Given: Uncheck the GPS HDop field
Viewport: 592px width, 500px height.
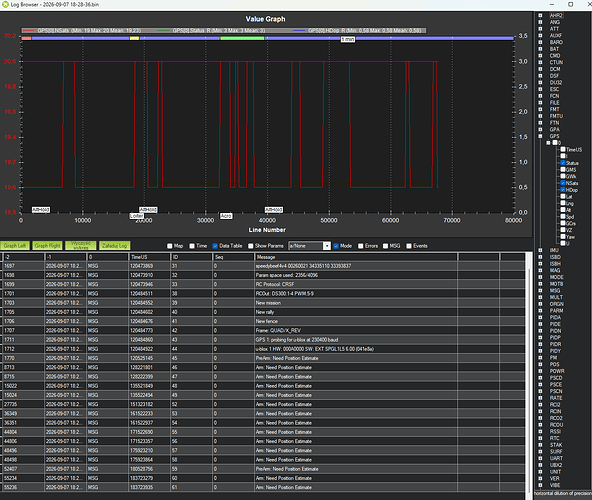Looking at the screenshot, I should [563, 190].
